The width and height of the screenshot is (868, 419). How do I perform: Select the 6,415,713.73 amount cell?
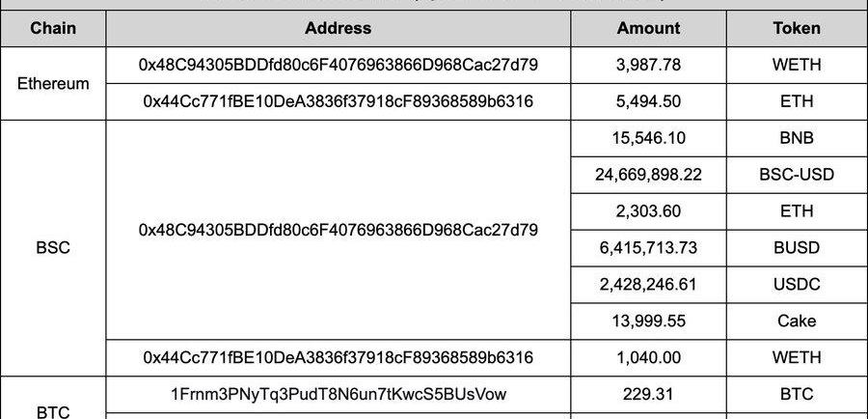pos(648,248)
